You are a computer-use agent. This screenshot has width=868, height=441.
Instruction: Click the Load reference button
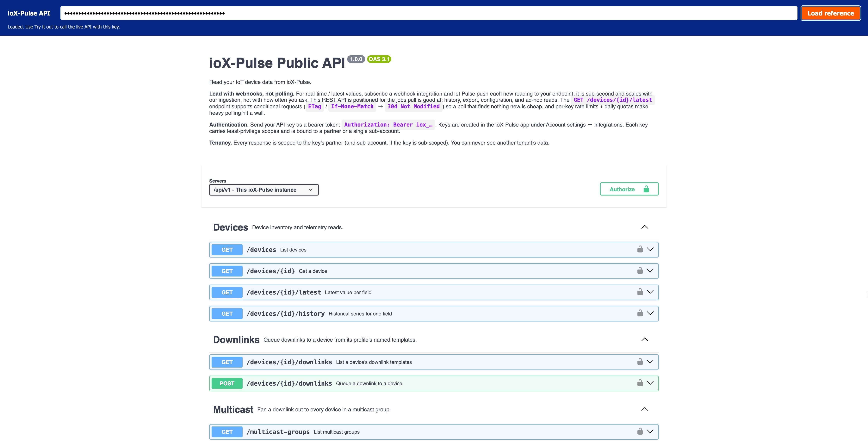[x=831, y=13]
